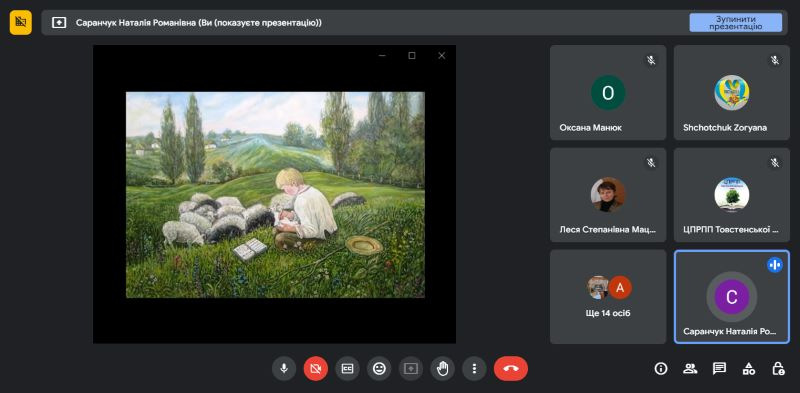The height and width of the screenshot is (393, 800).
Task: Enable captions with the CC button
Action: [x=347, y=369]
